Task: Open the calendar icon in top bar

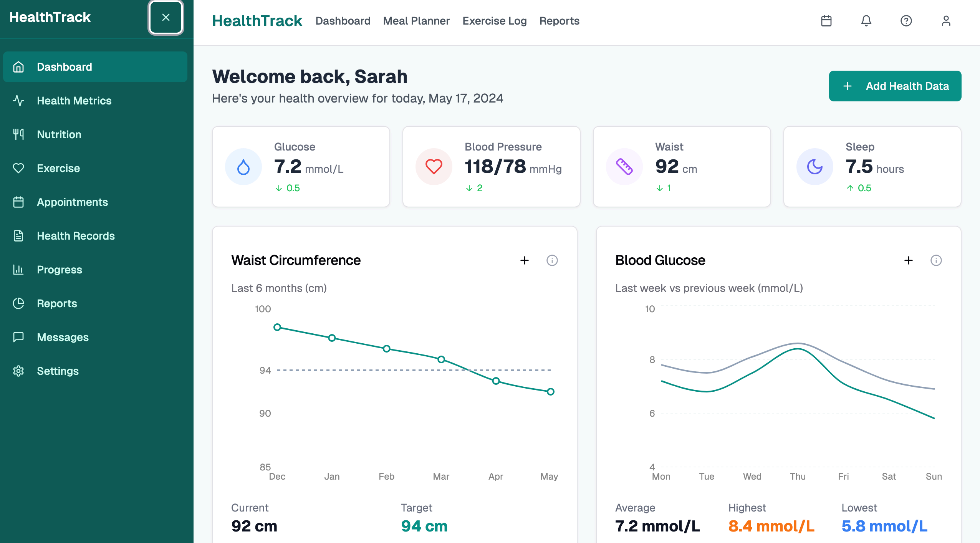Action: tap(826, 21)
